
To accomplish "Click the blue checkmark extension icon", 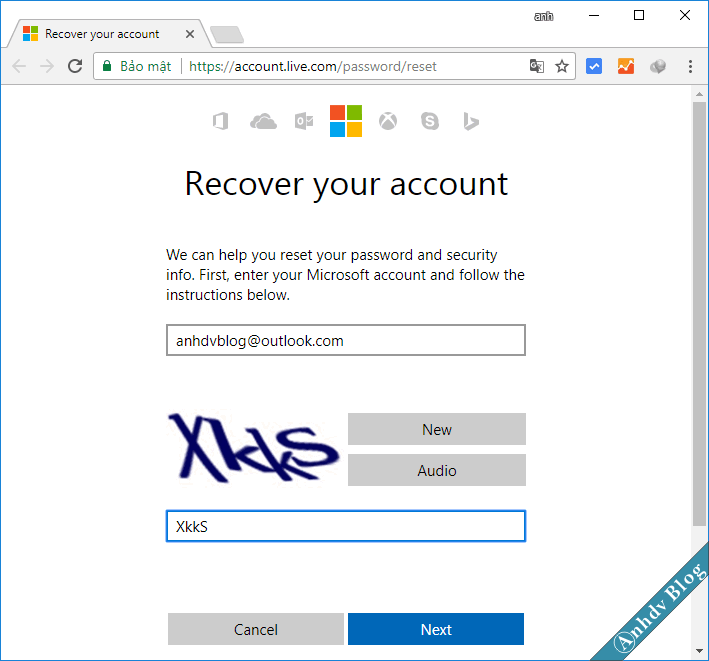I will pos(594,66).
